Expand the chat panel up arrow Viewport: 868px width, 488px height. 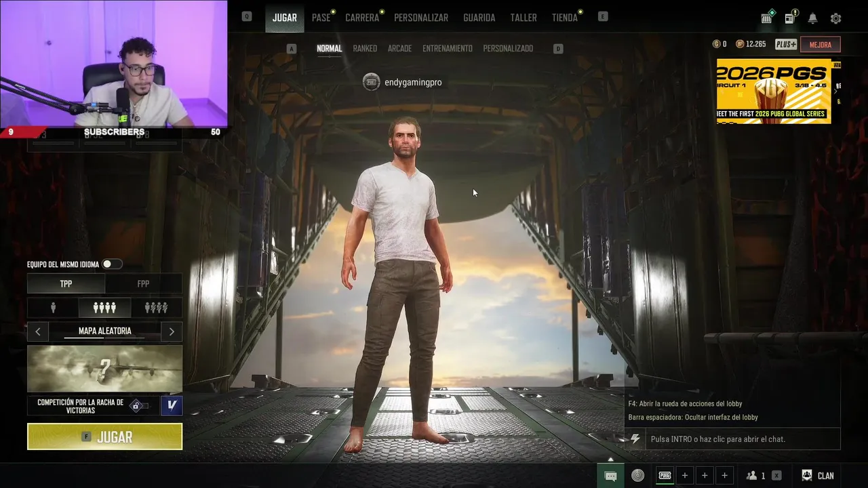tap(610, 460)
